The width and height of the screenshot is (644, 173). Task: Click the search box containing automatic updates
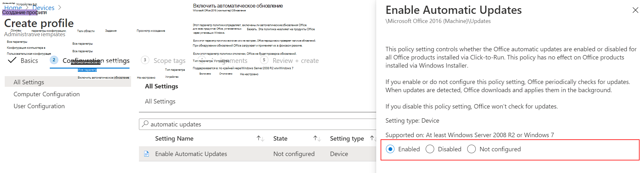257,124
